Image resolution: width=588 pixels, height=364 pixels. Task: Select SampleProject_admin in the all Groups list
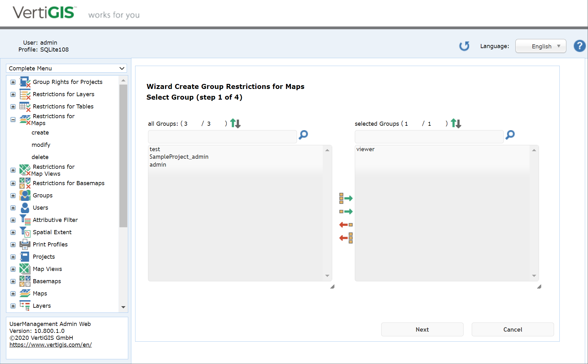click(179, 157)
